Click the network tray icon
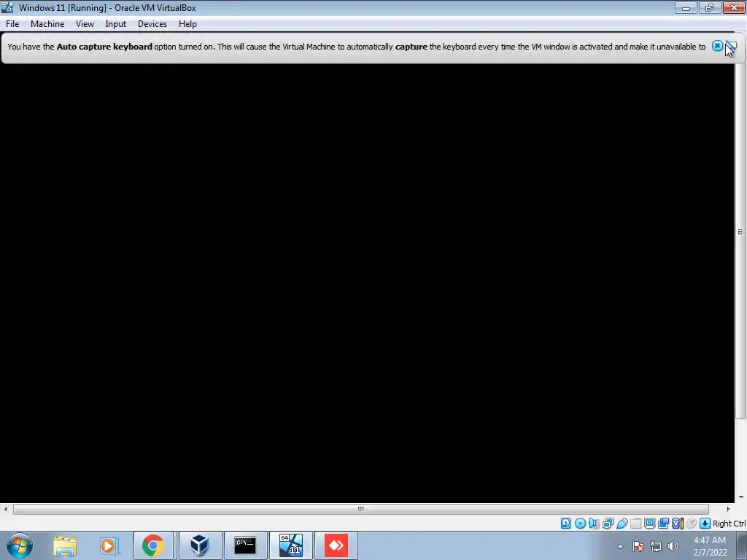This screenshot has height=560, width=747. tap(656, 546)
